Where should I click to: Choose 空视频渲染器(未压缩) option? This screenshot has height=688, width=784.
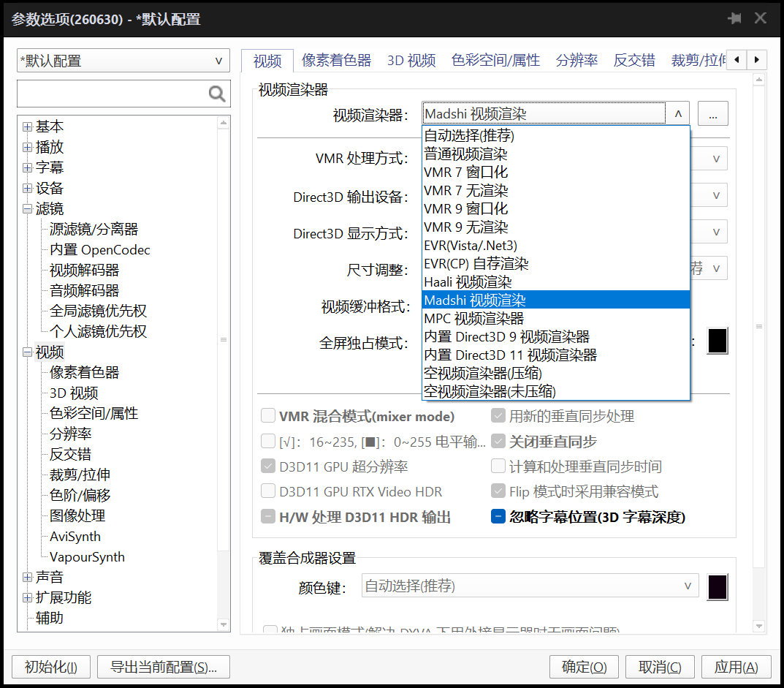(556, 392)
